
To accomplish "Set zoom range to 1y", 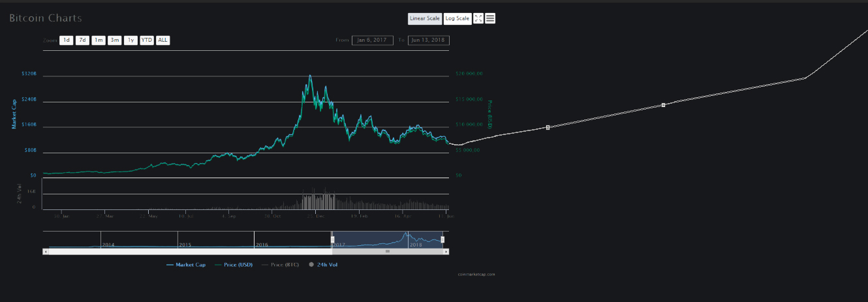I will 131,40.
